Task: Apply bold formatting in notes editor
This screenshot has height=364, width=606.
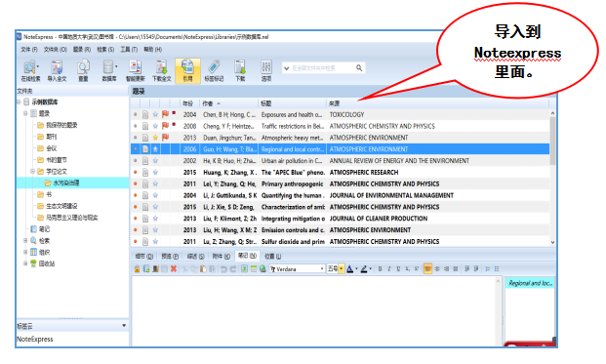Action: tap(380, 269)
